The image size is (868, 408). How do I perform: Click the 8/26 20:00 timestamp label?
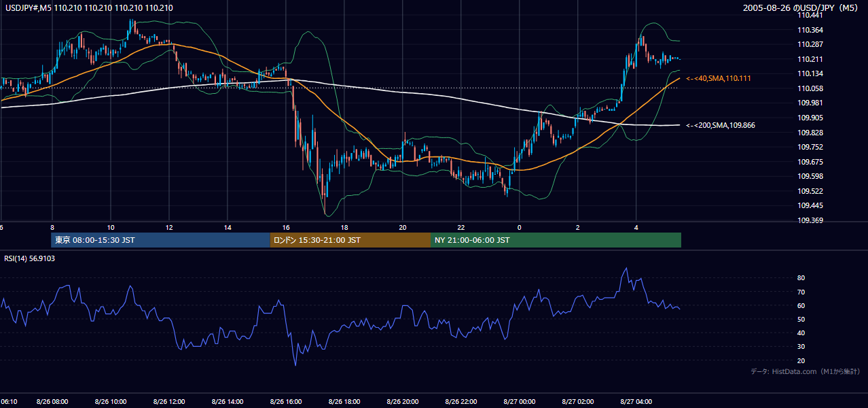[x=403, y=402]
